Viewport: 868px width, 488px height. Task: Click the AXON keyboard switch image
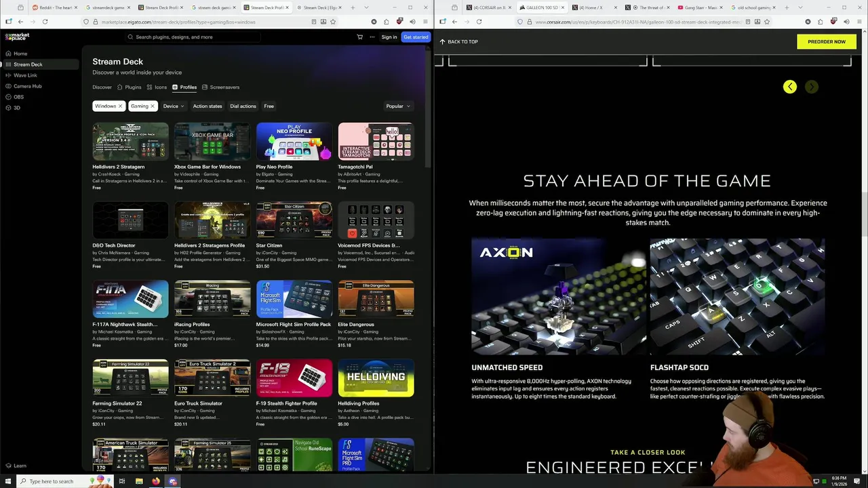[x=559, y=296]
